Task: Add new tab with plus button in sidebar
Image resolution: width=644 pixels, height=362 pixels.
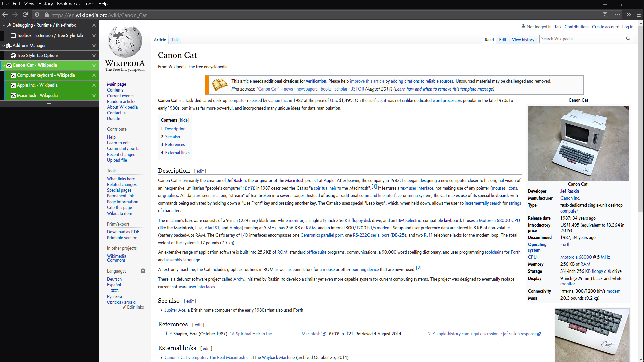Action: (x=49, y=104)
